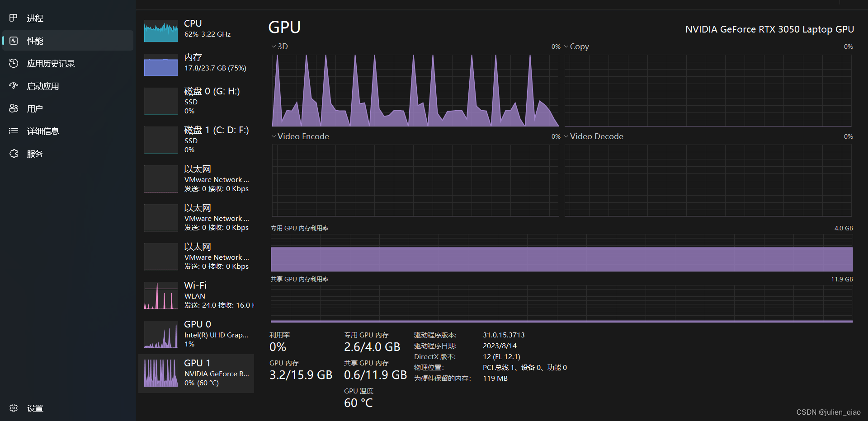868x421 pixels.
Task: Open the Video Encode engine dropdown
Action: tap(274, 136)
